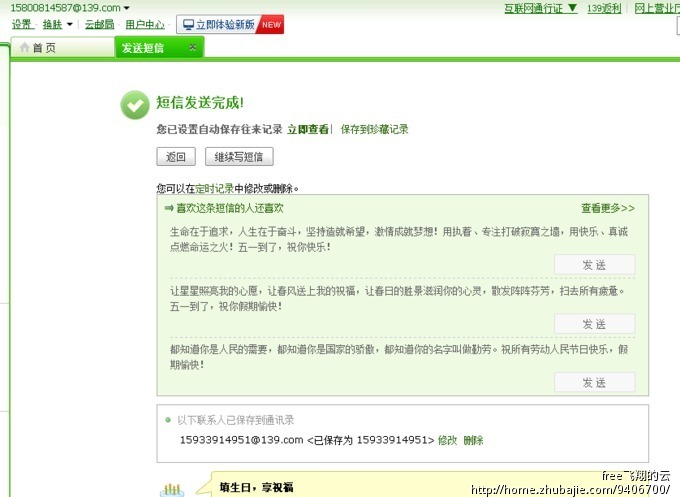
Task: Click the 返回 button
Action: (176, 157)
